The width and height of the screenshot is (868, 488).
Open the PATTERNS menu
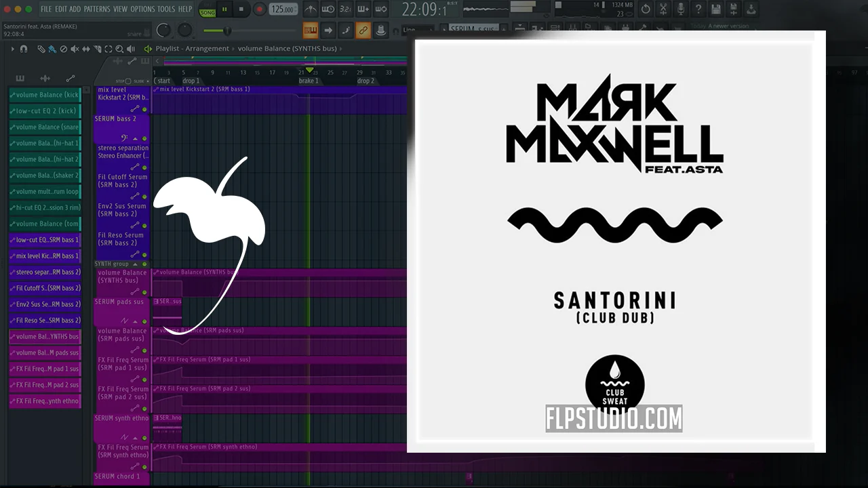click(x=97, y=9)
